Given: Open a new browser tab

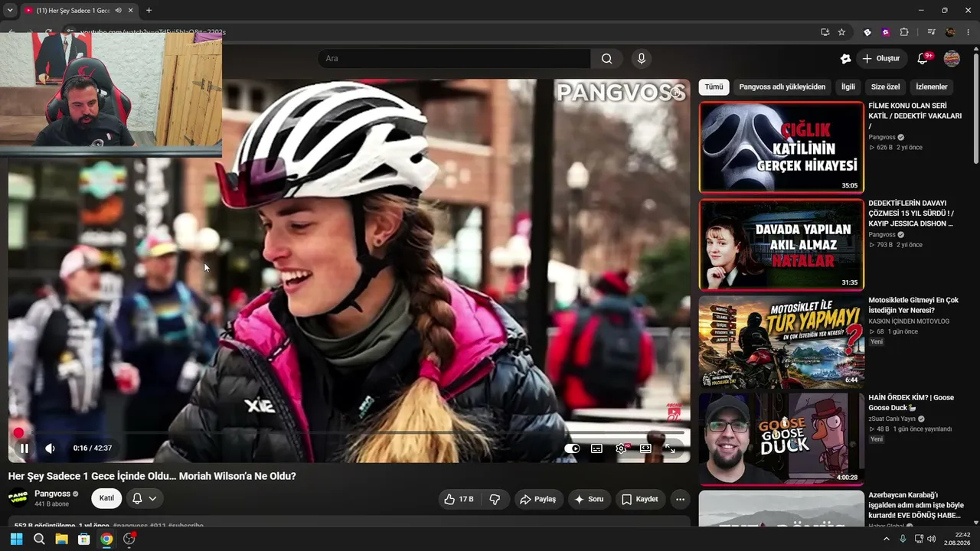Looking at the screenshot, I should click(149, 11).
